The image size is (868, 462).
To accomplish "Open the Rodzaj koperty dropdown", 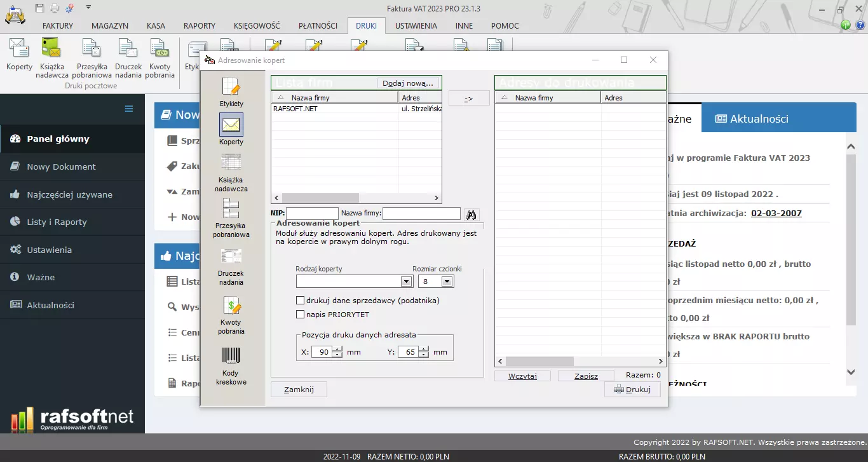I will 405,281.
